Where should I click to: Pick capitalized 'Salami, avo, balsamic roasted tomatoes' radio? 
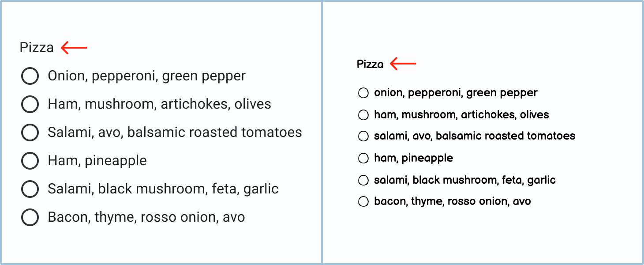pyautogui.click(x=30, y=132)
